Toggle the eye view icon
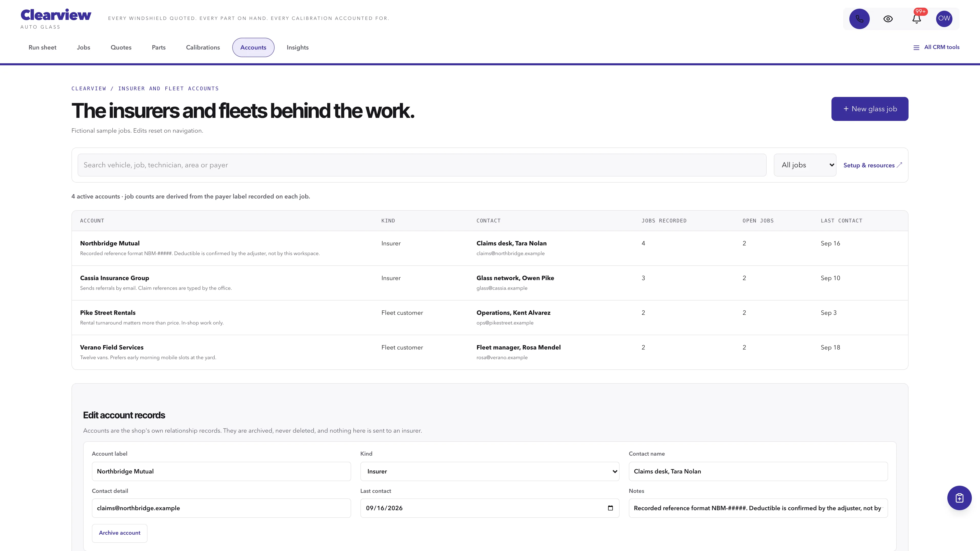The image size is (980, 551). click(x=888, y=19)
